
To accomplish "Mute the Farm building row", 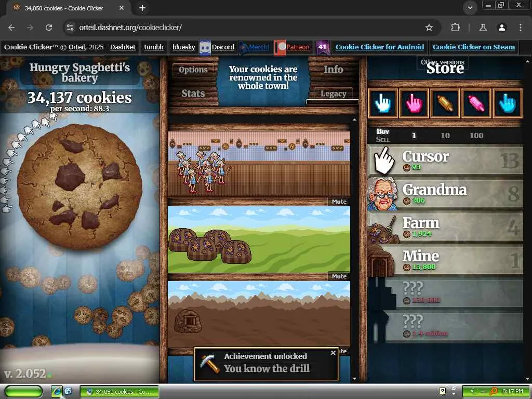I will 339,276.
